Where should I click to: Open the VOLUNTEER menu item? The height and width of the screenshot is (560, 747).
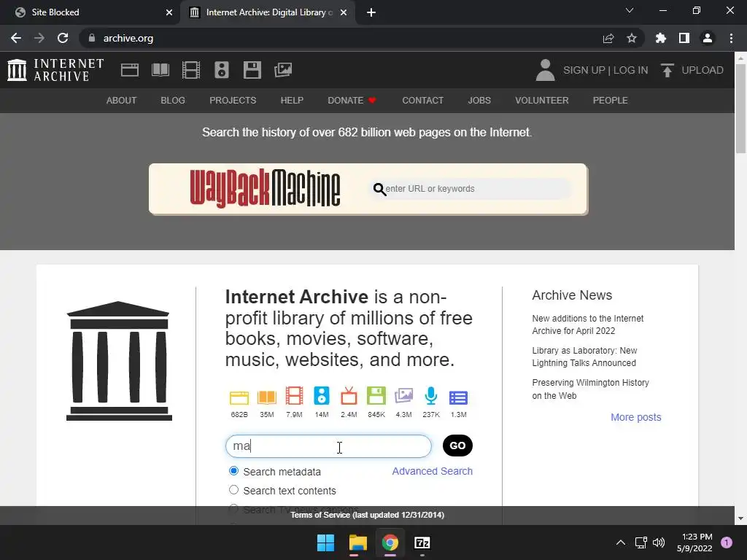pyautogui.click(x=542, y=101)
